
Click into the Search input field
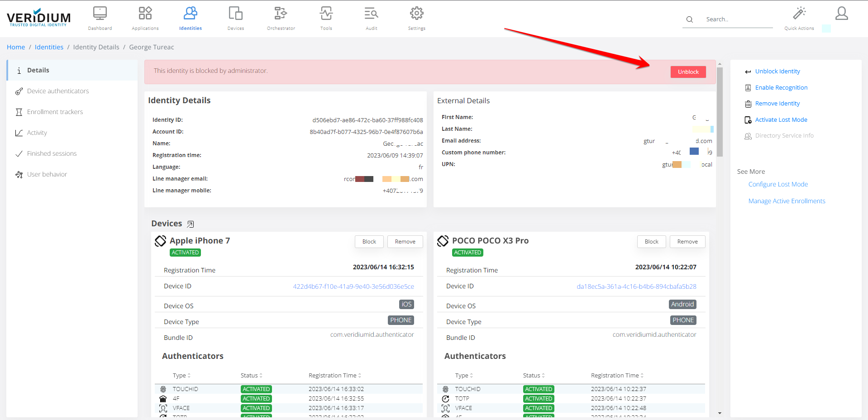click(x=738, y=19)
